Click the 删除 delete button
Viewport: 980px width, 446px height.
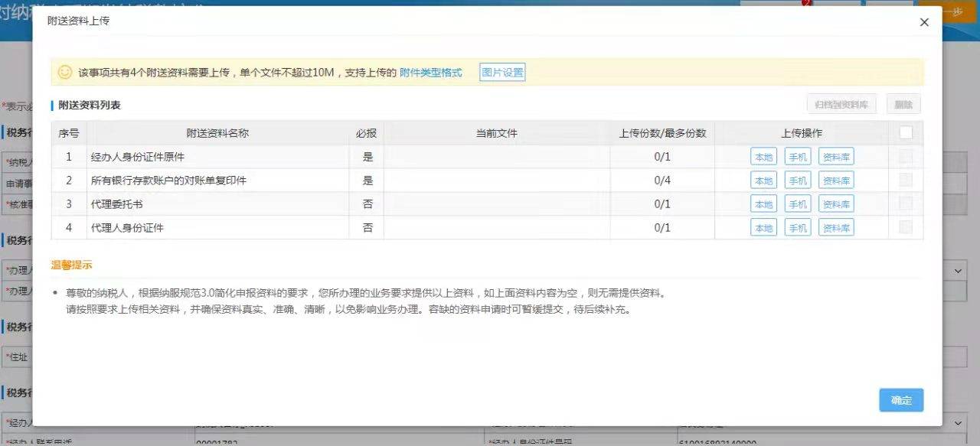tap(903, 103)
